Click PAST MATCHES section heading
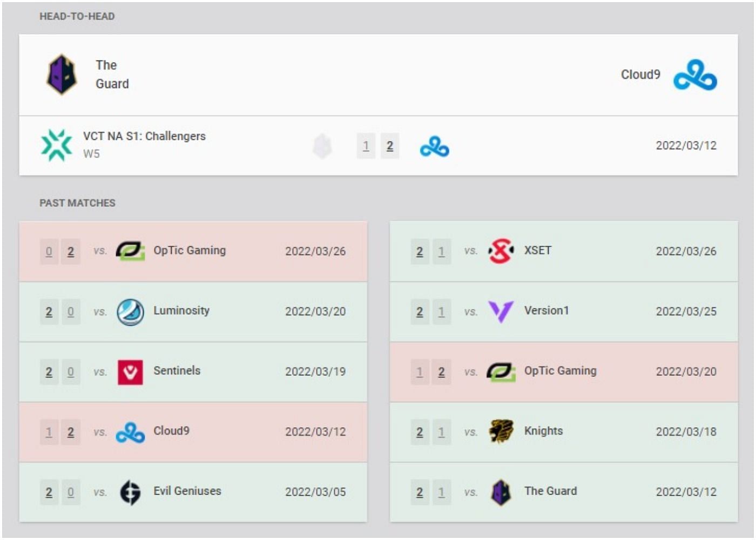Viewport: 756px width, 540px height. tap(77, 203)
